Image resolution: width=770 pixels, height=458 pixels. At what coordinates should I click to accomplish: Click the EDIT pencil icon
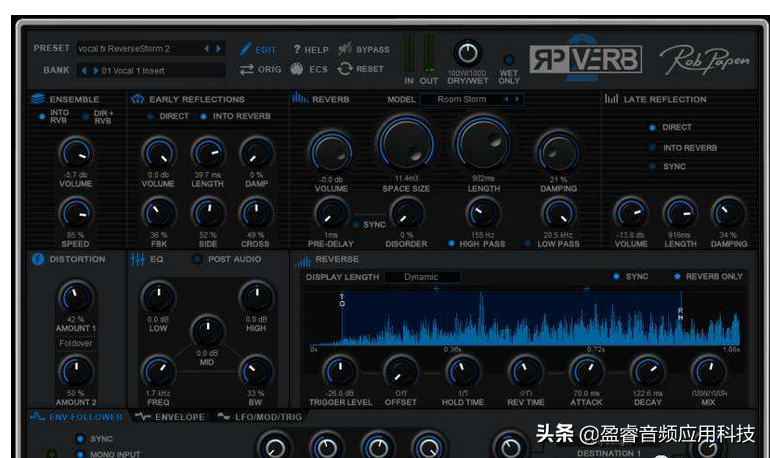tap(246, 49)
